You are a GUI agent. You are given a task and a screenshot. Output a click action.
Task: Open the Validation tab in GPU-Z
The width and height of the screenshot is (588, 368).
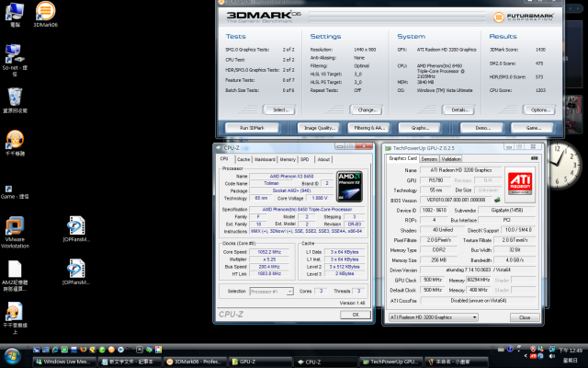tap(451, 159)
